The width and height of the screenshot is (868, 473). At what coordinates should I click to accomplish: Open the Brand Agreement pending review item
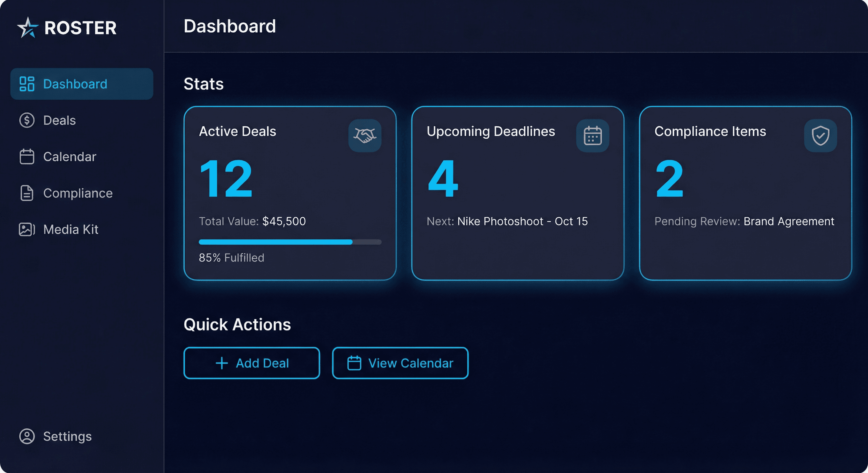coord(788,221)
